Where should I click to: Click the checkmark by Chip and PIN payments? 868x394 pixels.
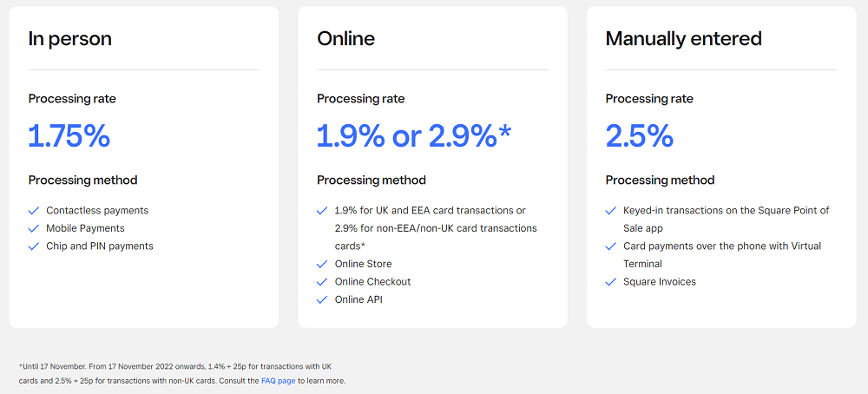(x=34, y=246)
